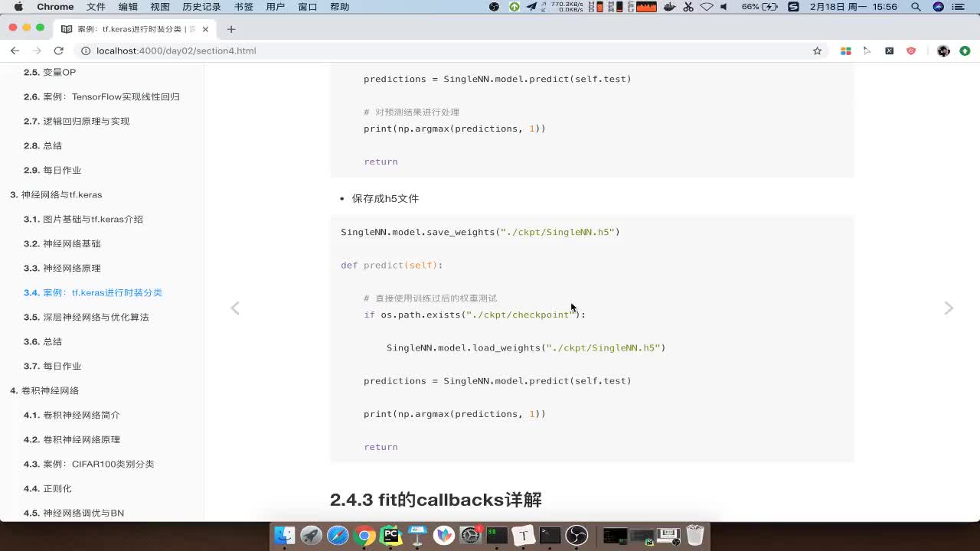Open the 历史记录 menu
Image resolution: width=980 pixels, height=551 pixels.
pos(201,7)
